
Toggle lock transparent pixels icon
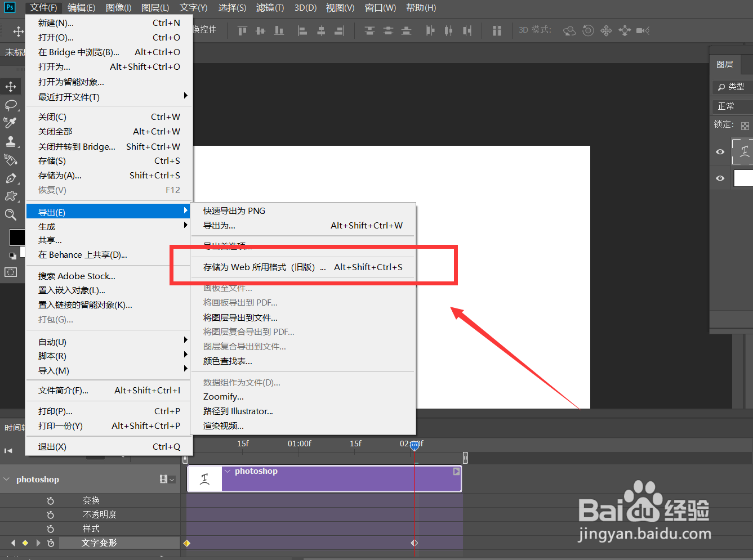pyautogui.click(x=745, y=126)
